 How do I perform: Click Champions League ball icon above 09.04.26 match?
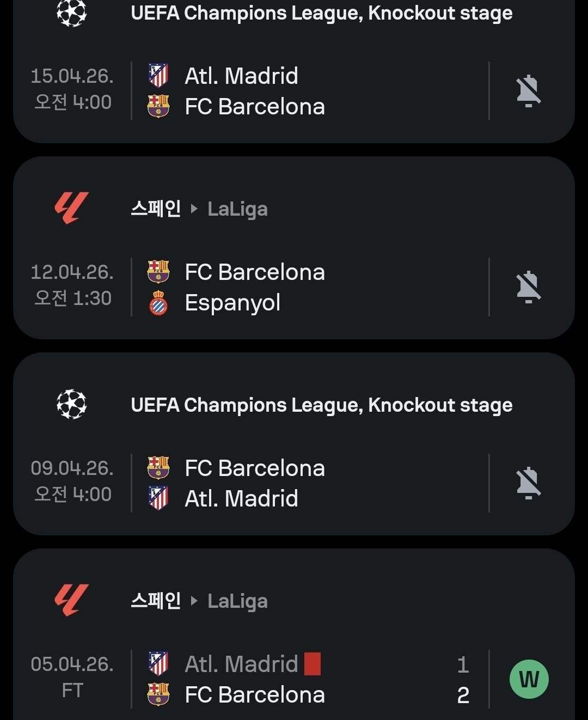tap(72, 405)
